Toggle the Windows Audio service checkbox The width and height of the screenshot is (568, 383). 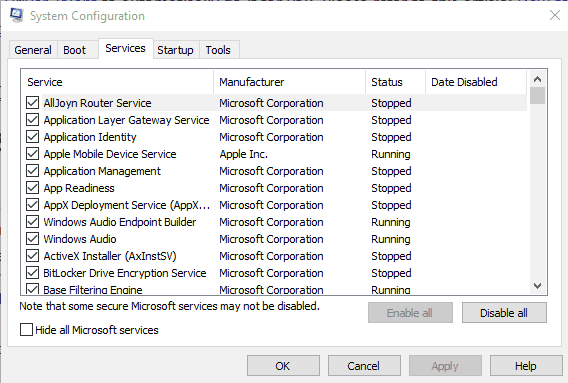click(33, 239)
